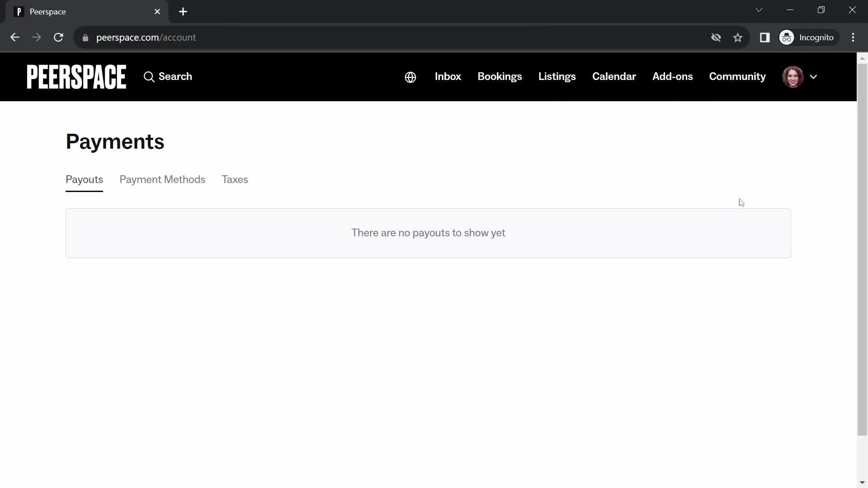Open the Inbox section
This screenshot has height=488, width=868.
pyautogui.click(x=448, y=76)
